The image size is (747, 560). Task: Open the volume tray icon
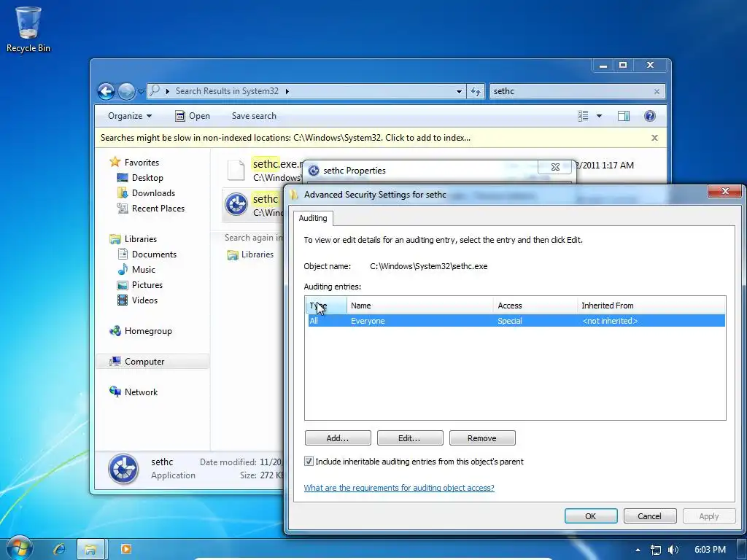coord(673,550)
